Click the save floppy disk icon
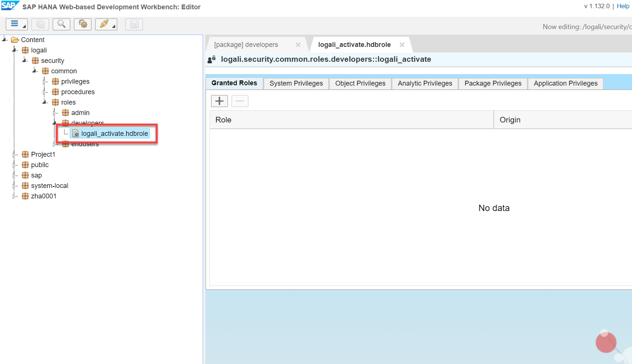The width and height of the screenshot is (632, 364). pos(134,24)
